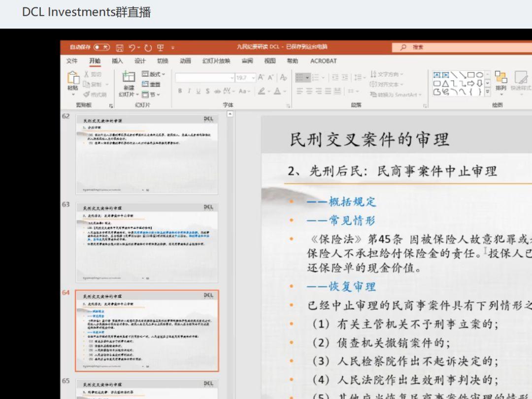Align text to the left
Screen dimensions: 532x399
(x=299, y=91)
